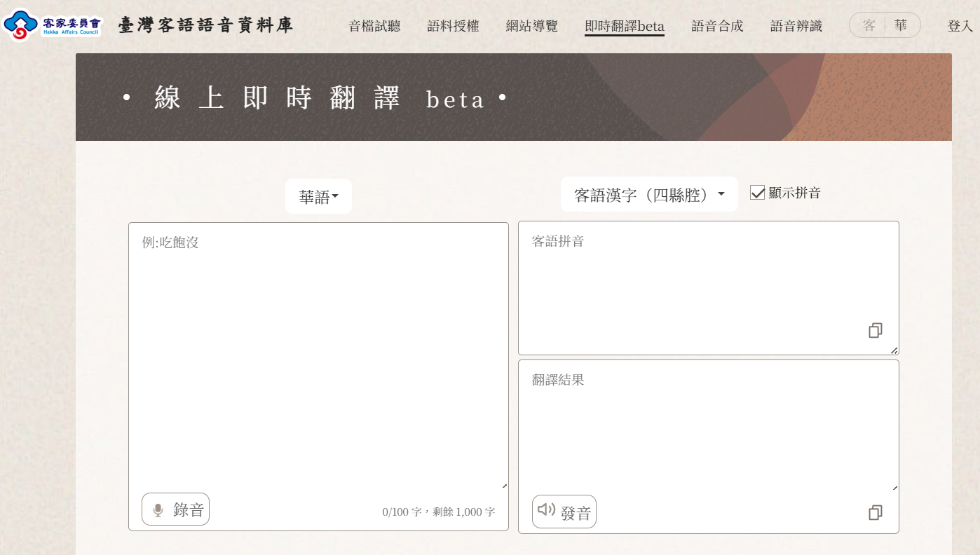Copy the translation result text
980x555 pixels.
tap(875, 513)
